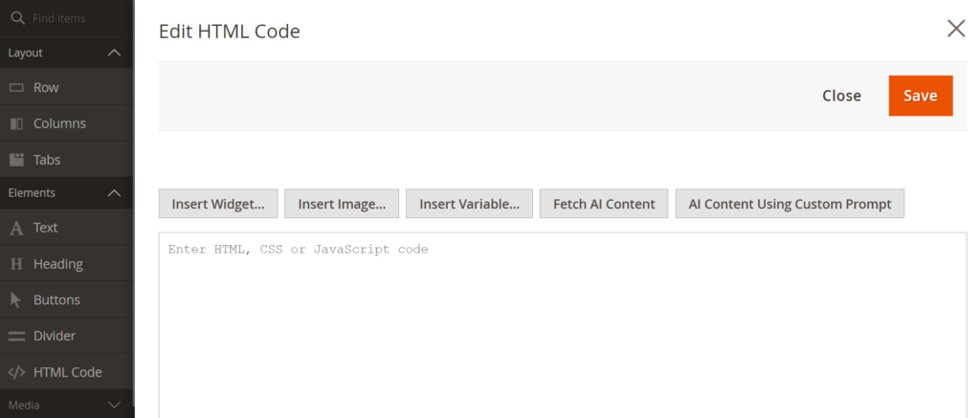Focus the HTML code text area

[562, 325]
